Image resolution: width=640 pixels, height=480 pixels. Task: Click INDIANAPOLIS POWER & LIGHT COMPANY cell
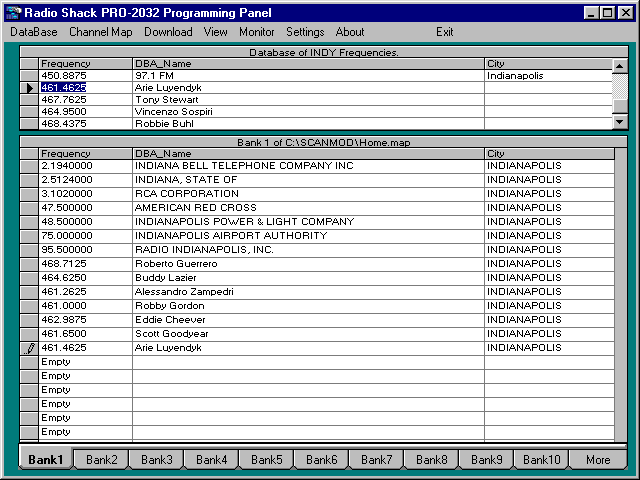[308, 222]
